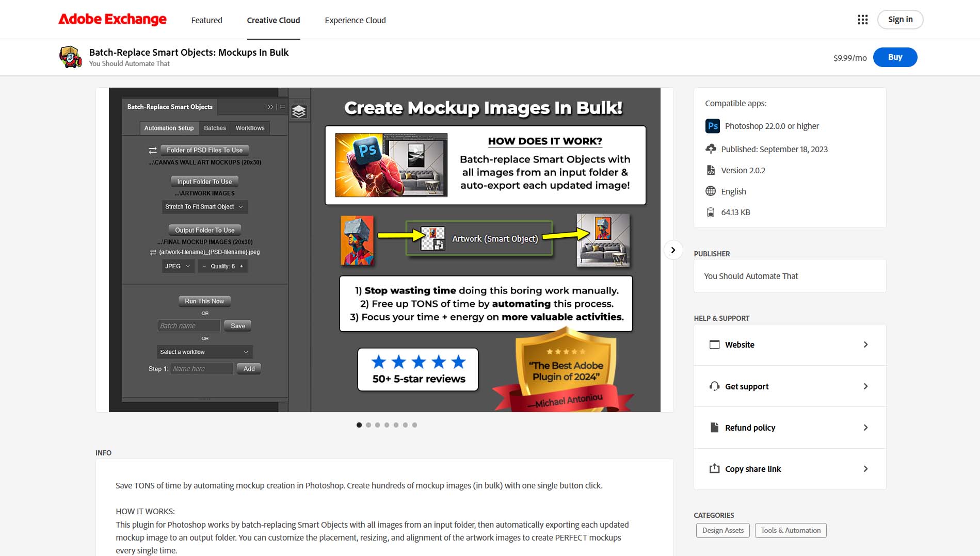Click the Sign in button
This screenshot has width=980, height=556.
[900, 19]
